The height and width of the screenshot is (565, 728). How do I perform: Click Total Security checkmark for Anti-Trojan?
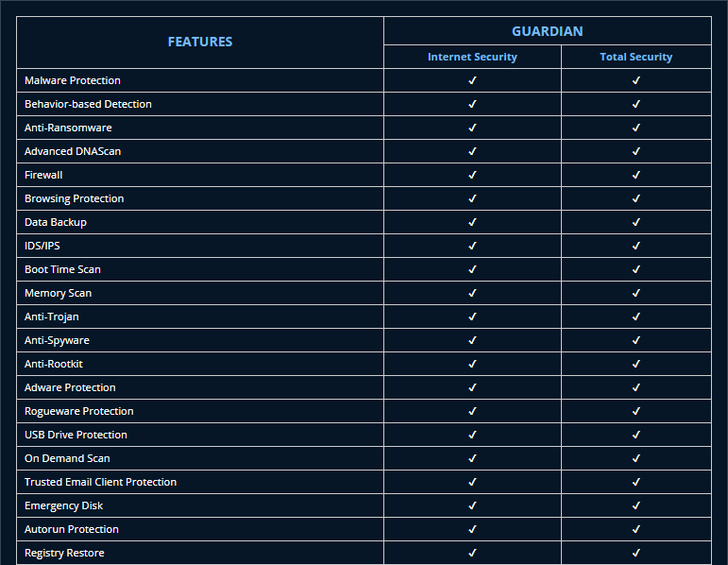636,317
